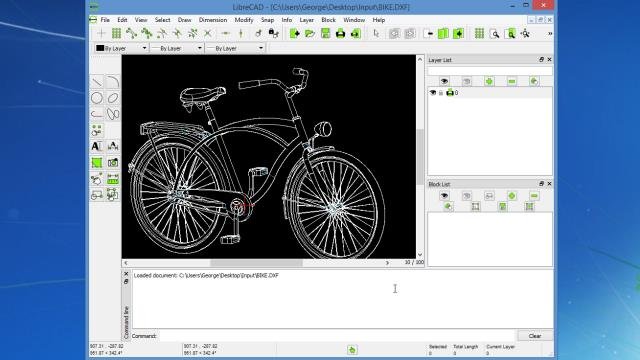Click the selection pointer toolbar icon
Screen dimensions: 640x360
[x=376, y=33]
